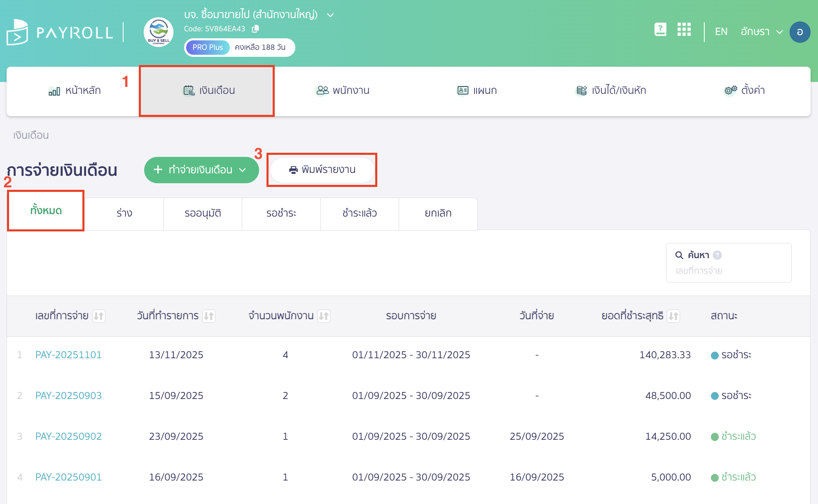
Task: Expand the ทำจ่ายเงินเดือน green dropdown button
Action: (x=201, y=170)
